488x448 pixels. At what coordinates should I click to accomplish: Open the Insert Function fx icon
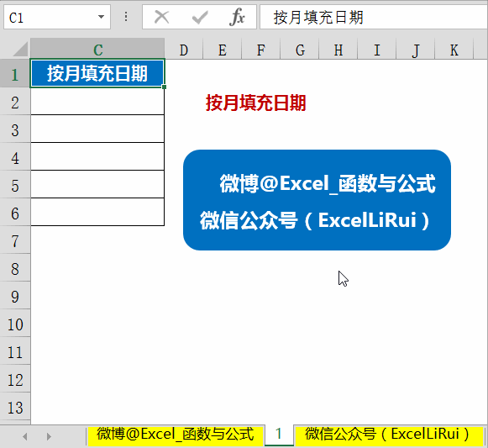[x=237, y=17]
